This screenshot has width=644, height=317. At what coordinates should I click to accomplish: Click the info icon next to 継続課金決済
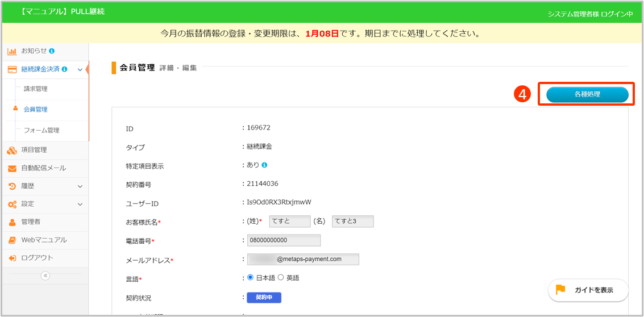click(64, 69)
